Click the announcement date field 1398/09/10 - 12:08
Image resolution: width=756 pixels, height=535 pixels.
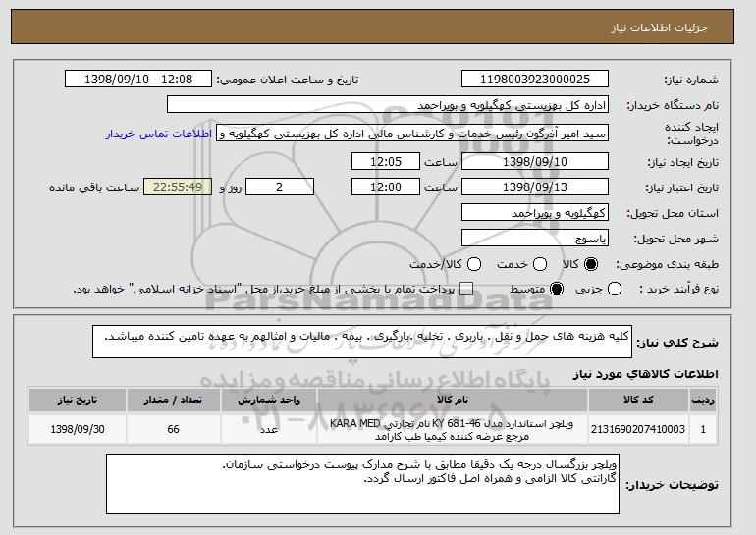pos(138,80)
